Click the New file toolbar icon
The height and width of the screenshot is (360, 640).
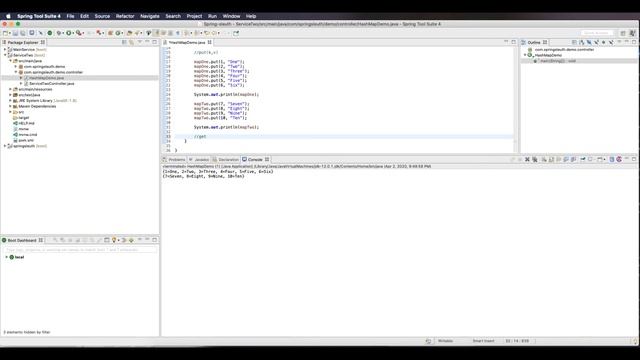[x=6, y=33]
